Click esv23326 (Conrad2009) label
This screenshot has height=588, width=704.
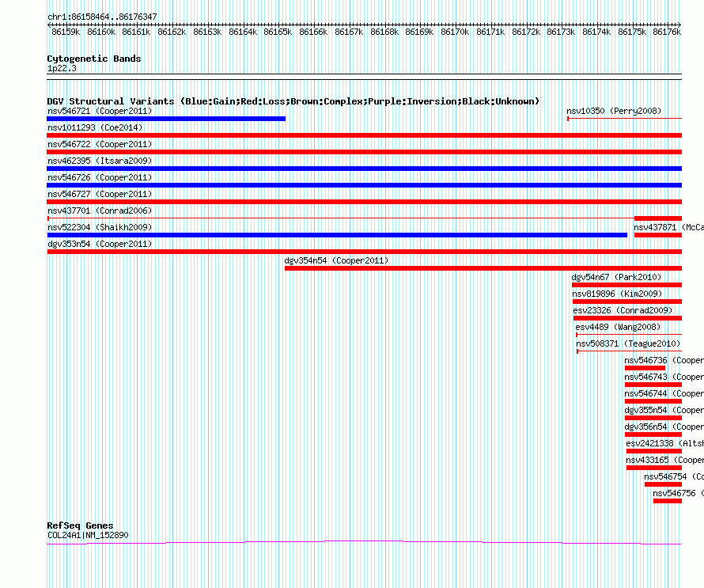623,310
